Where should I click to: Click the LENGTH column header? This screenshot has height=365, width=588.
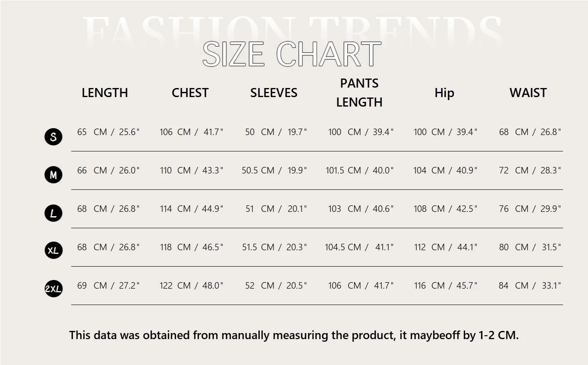pyautogui.click(x=105, y=93)
